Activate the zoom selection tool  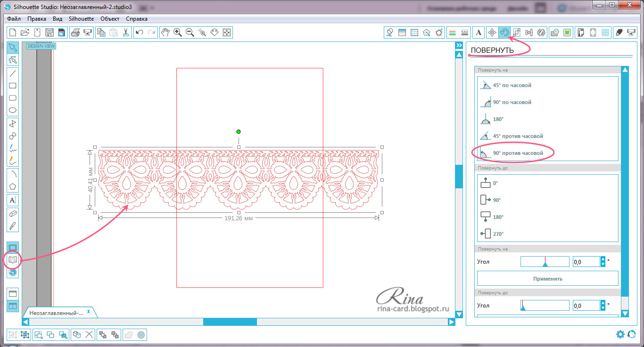click(202, 32)
